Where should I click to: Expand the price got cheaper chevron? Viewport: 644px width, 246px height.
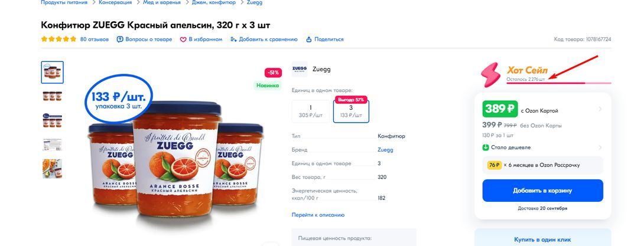(x=600, y=147)
